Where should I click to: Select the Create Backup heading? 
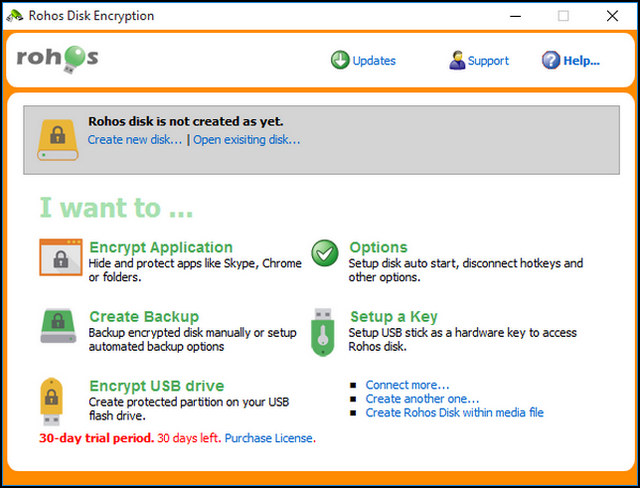point(144,317)
